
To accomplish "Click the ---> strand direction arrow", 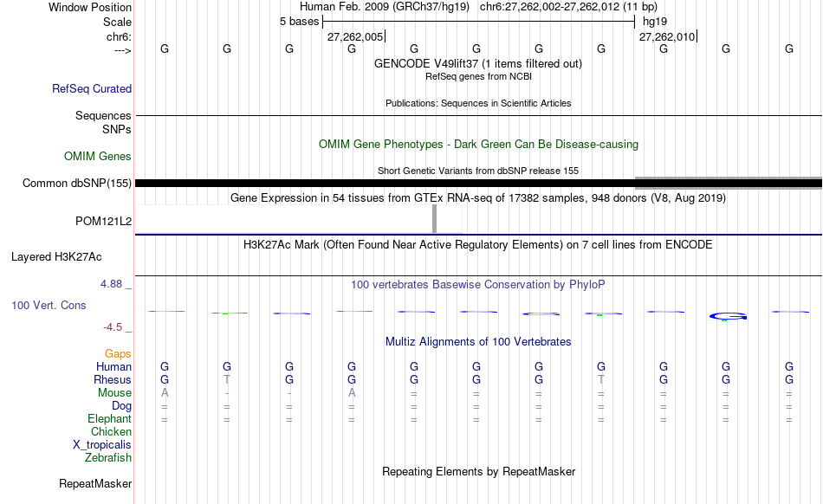I will coord(123,50).
